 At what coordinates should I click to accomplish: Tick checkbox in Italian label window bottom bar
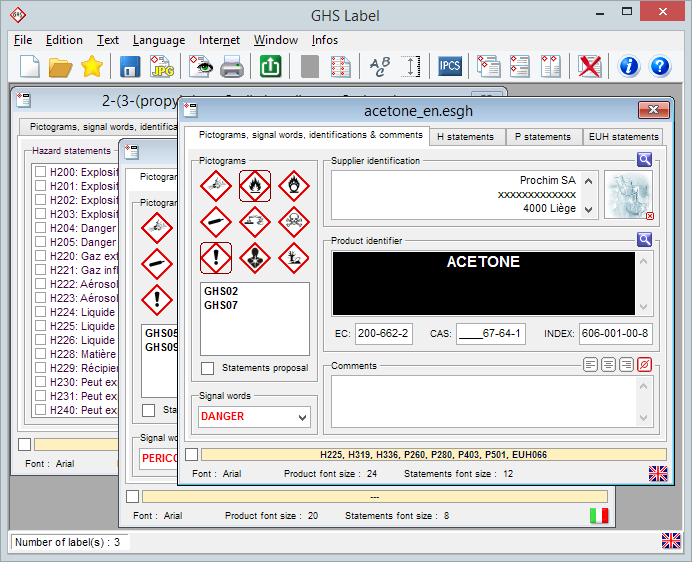point(132,496)
